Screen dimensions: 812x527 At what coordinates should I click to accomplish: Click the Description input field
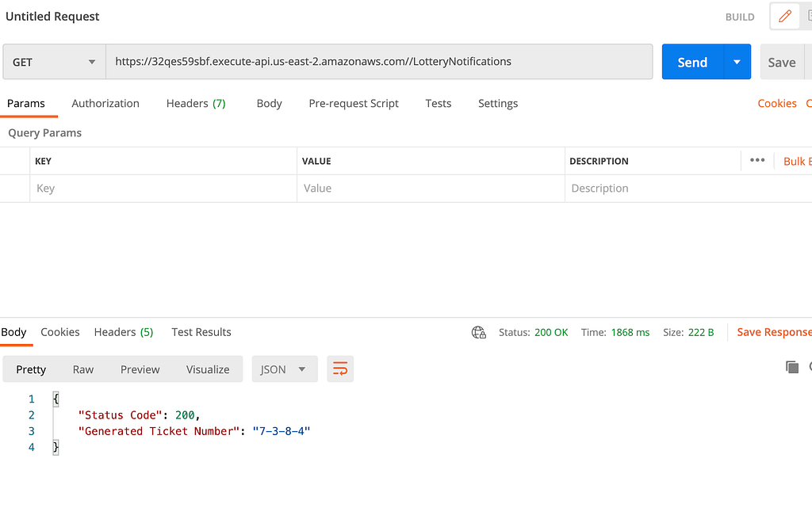point(689,189)
